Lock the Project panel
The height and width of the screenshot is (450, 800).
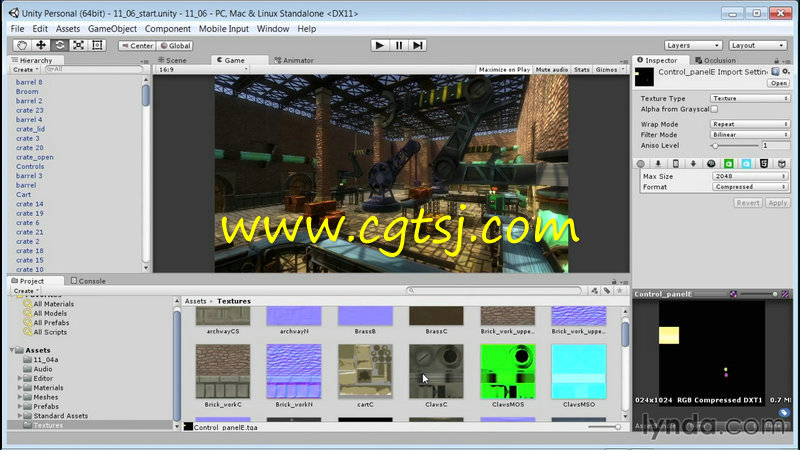[x=614, y=282]
